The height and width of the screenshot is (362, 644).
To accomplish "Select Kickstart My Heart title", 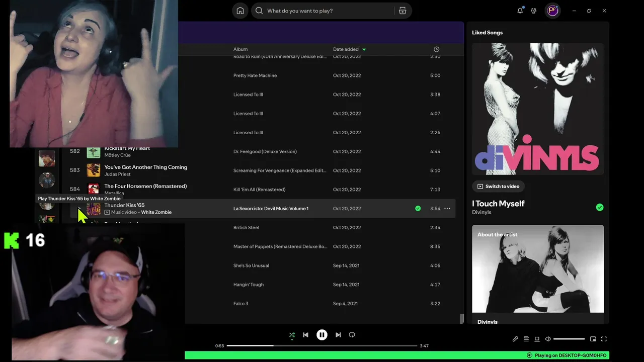I will 127,148.
